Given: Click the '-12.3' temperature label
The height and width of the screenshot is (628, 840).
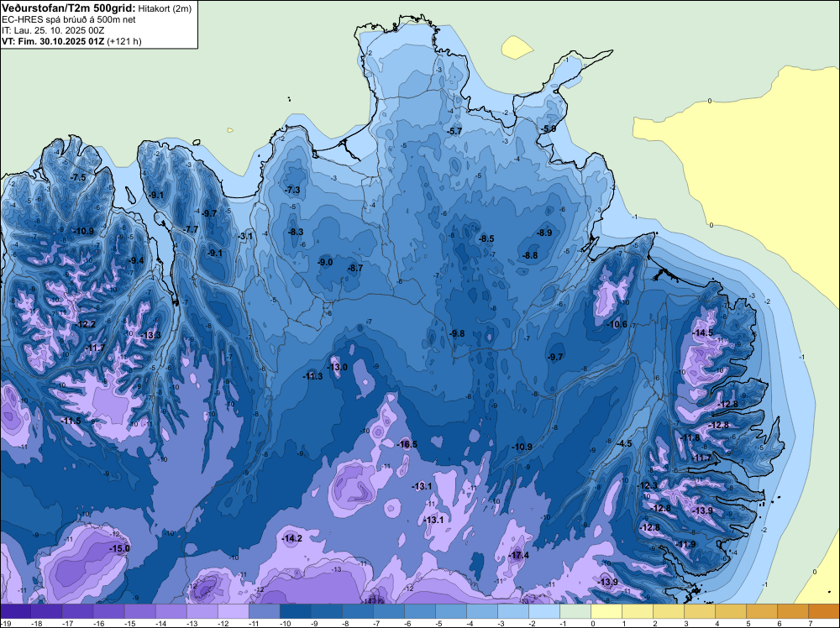Looking at the screenshot, I should click(x=647, y=485).
